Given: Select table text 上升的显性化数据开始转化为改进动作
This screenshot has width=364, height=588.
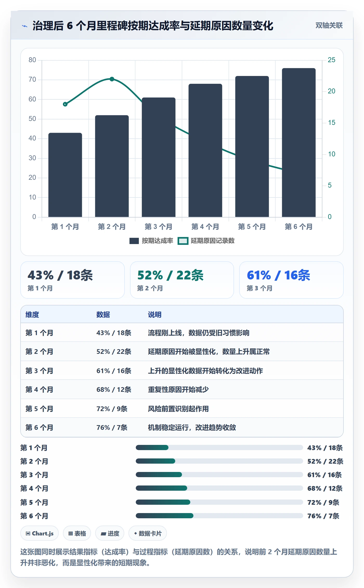Looking at the screenshot, I should 205,371.
